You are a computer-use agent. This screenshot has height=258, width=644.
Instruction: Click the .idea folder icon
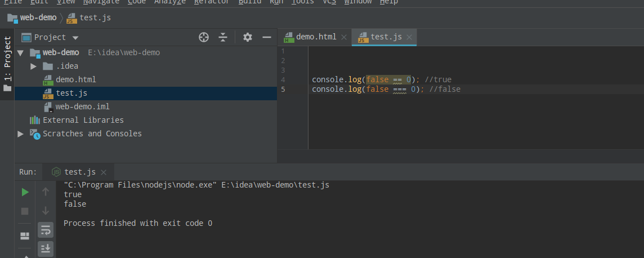tap(48, 66)
